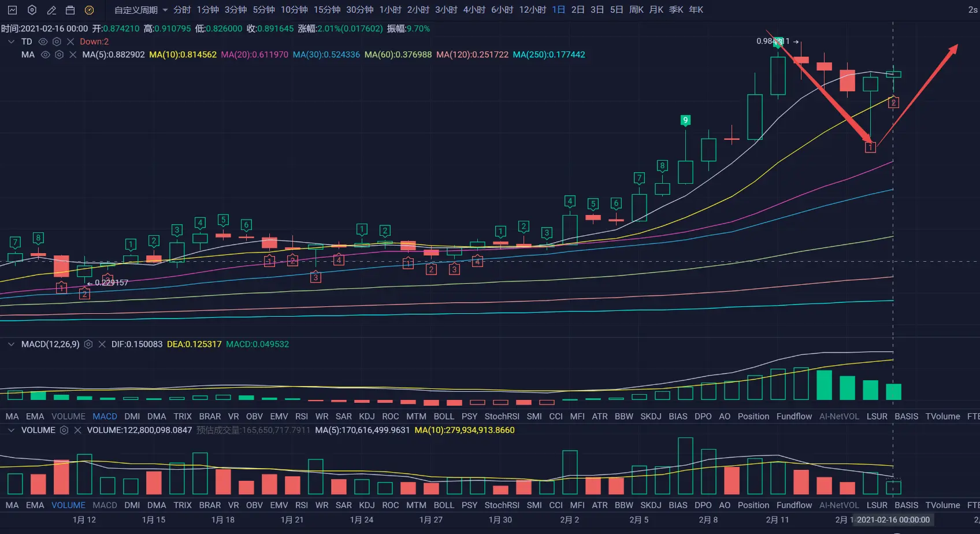
Task: Switch to the 3小时 timeframe
Action: [446, 10]
